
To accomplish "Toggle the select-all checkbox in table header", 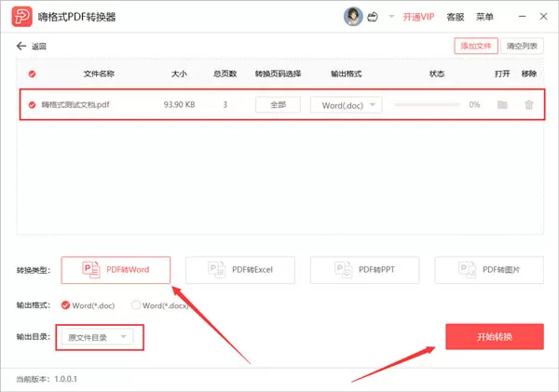I will 32,74.
